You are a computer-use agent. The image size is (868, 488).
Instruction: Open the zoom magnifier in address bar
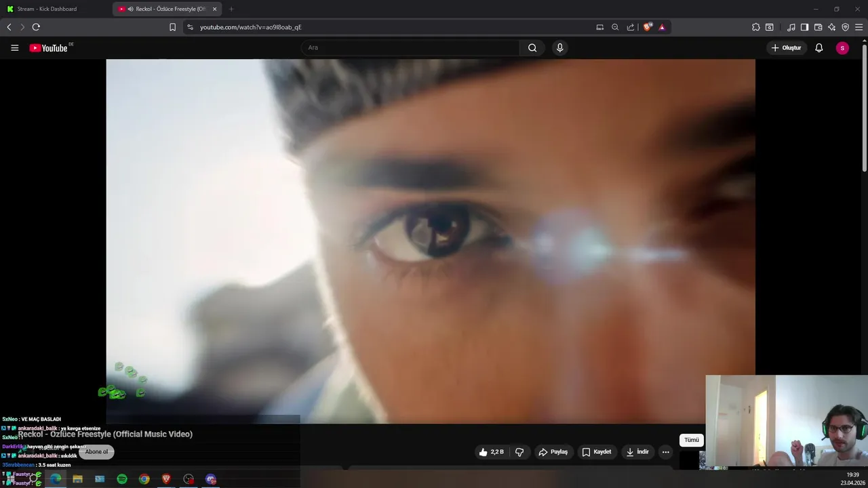click(615, 27)
